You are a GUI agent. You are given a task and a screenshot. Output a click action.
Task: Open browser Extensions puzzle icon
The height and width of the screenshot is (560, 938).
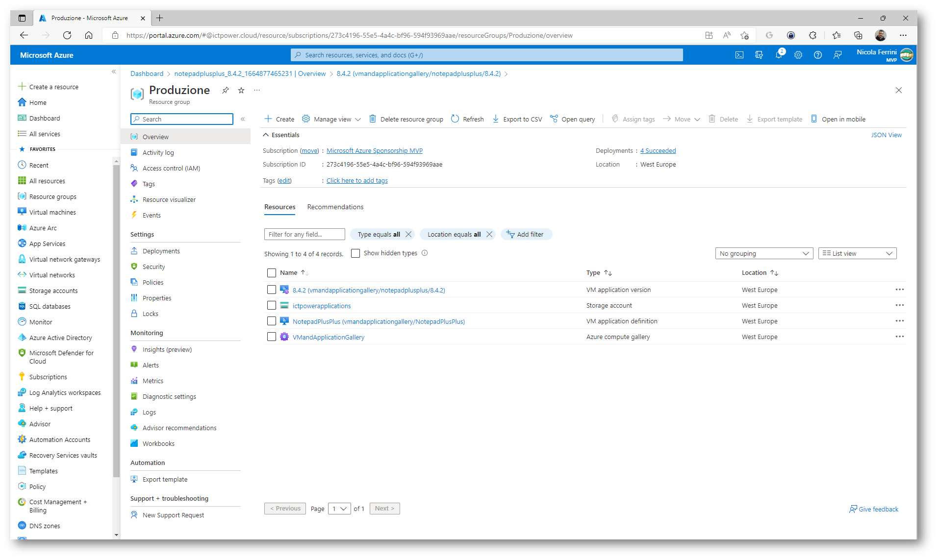[x=812, y=35]
